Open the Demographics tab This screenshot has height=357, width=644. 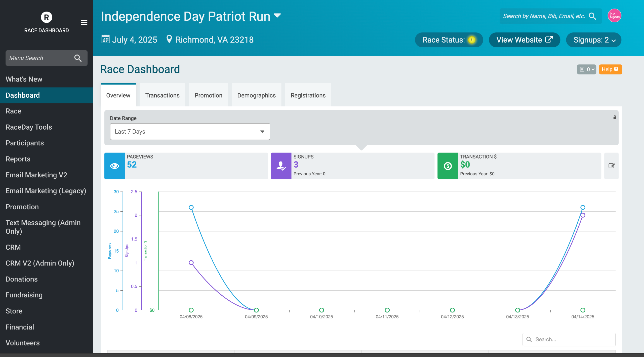click(256, 95)
